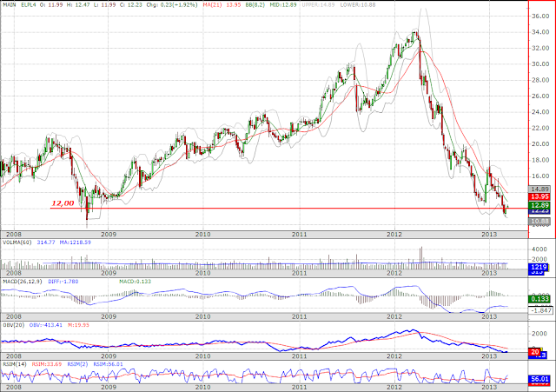Click the gray 10.88 lower band price tag
This screenshot has width=556, height=392.
point(539,222)
